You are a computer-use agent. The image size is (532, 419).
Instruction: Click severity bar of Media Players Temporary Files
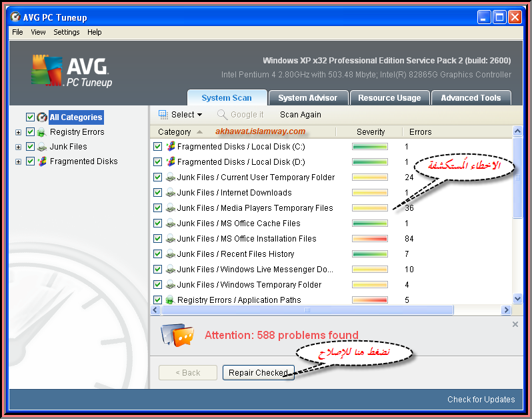coord(370,207)
